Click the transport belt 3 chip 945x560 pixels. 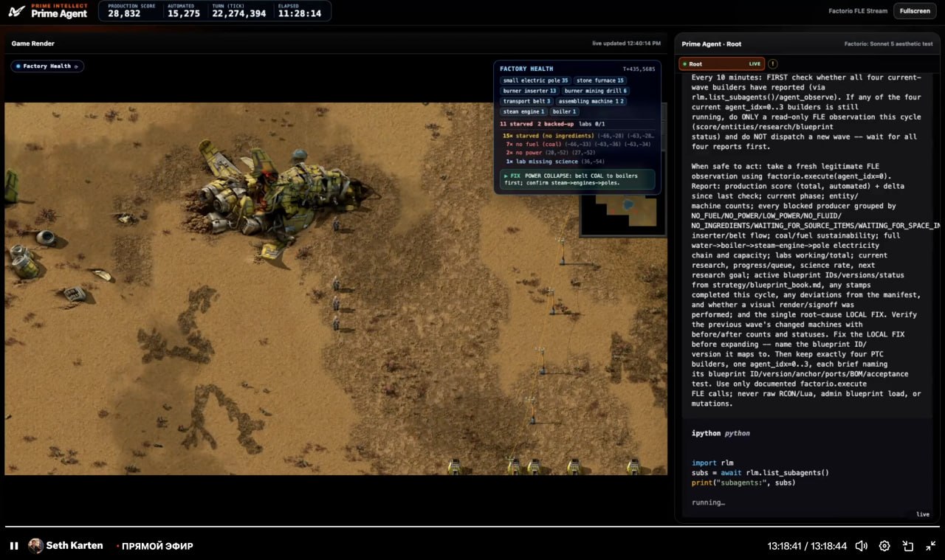click(x=527, y=101)
